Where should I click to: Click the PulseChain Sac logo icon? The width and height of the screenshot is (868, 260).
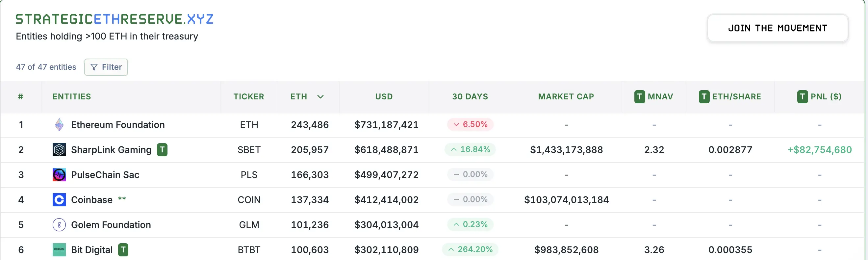coord(59,175)
